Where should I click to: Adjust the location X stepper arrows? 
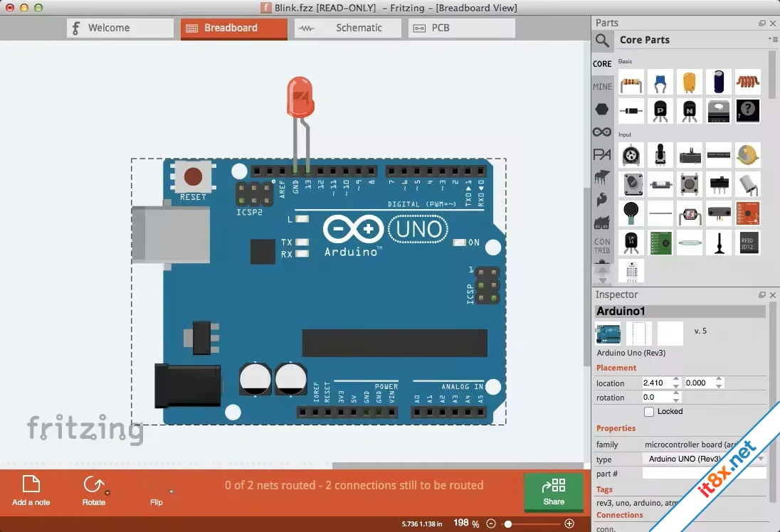(x=675, y=383)
